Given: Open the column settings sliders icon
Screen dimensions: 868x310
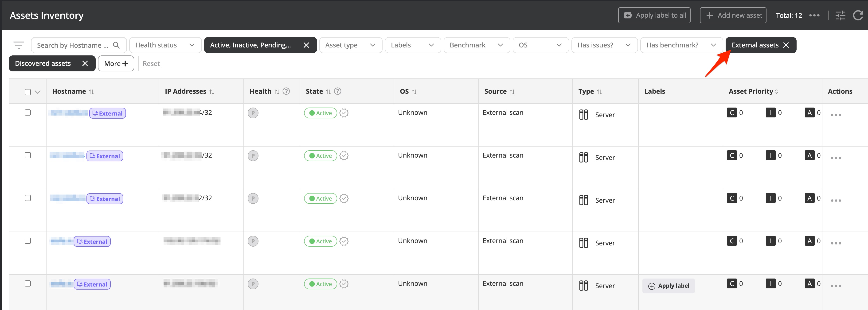Looking at the screenshot, I should click(x=840, y=15).
